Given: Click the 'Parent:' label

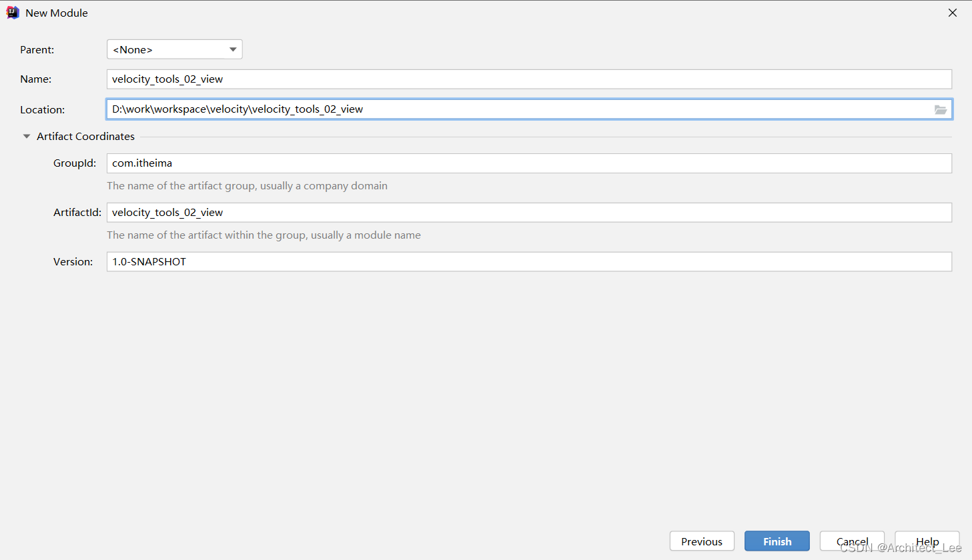Looking at the screenshot, I should click(x=37, y=49).
